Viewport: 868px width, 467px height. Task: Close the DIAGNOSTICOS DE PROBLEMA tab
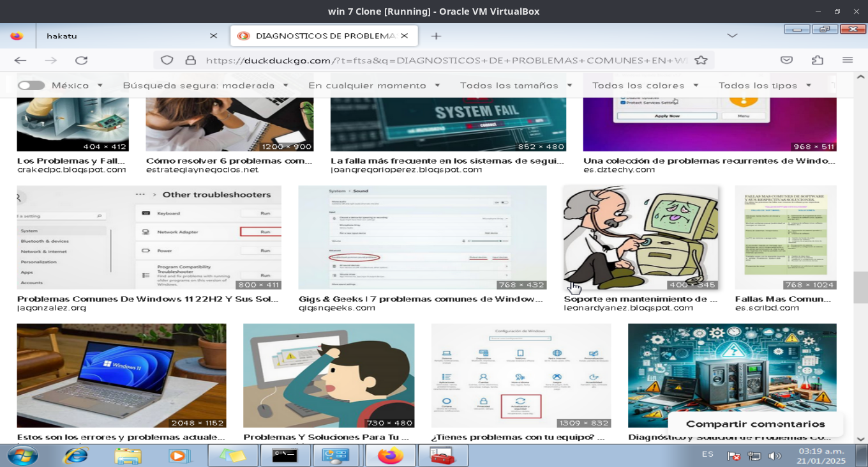(404, 36)
